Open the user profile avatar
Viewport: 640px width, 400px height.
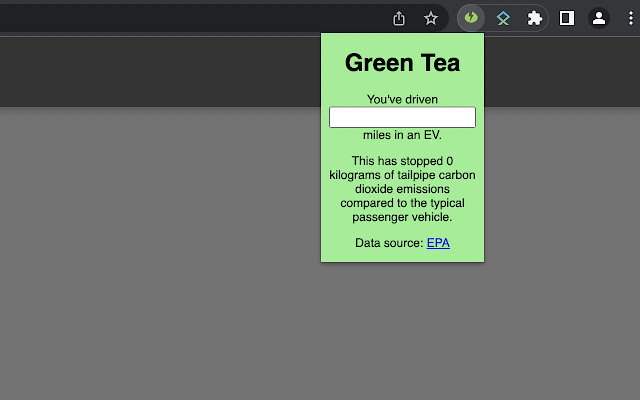[599, 18]
